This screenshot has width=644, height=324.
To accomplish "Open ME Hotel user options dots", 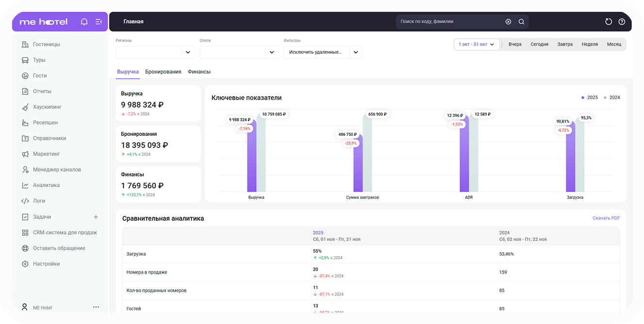I will pos(96,307).
